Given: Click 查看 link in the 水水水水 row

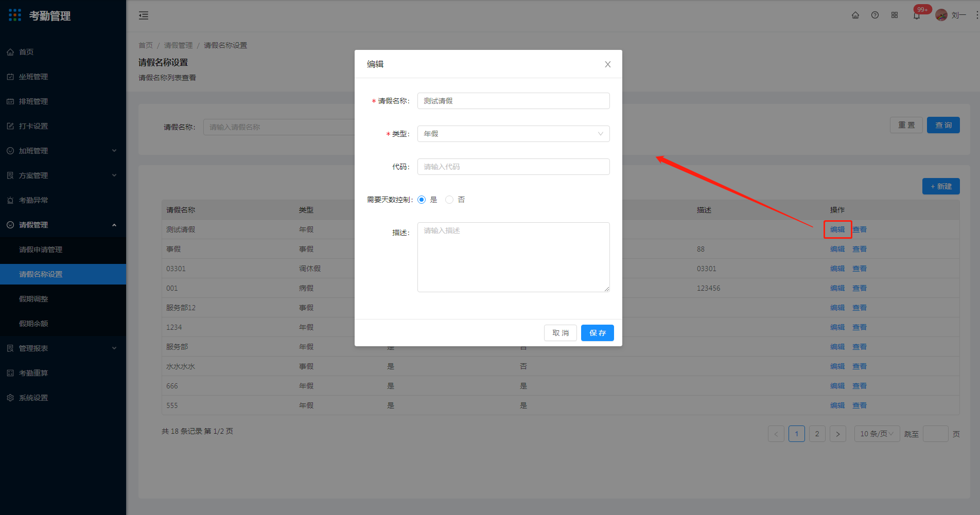Looking at the screenshot, I should click(860, 366).
